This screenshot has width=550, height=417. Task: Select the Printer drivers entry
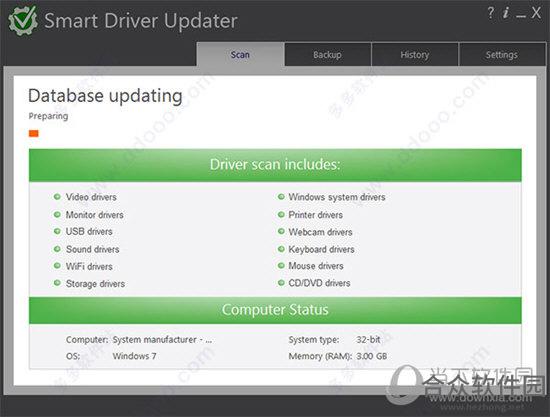click(316, 215)
